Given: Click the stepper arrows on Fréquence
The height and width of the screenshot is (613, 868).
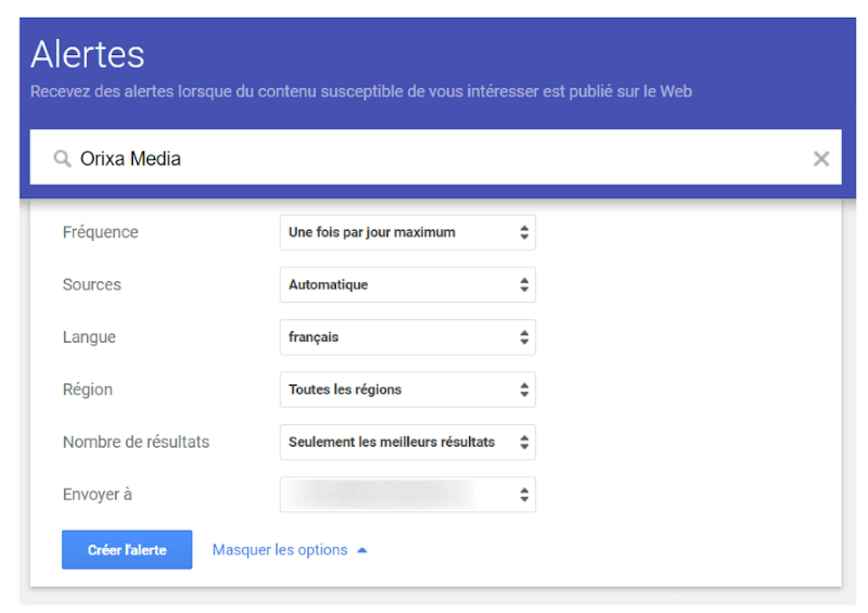Looking at the screenshot, I should pyautogui.click(x=524, y=233).
